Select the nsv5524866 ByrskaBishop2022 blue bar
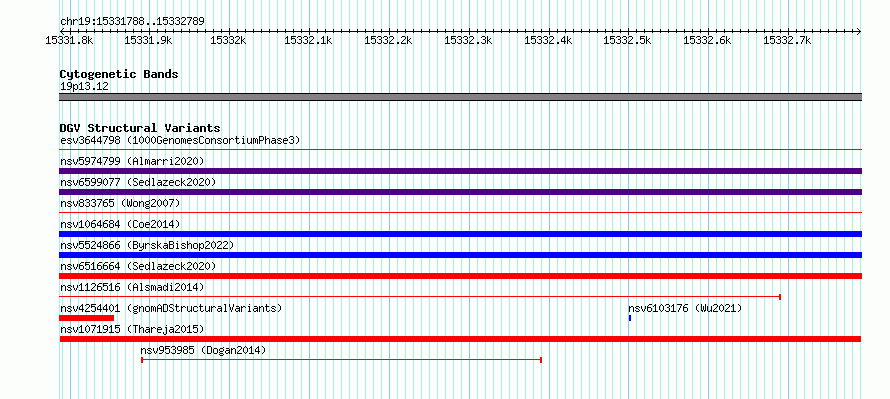 click(460, 255)
